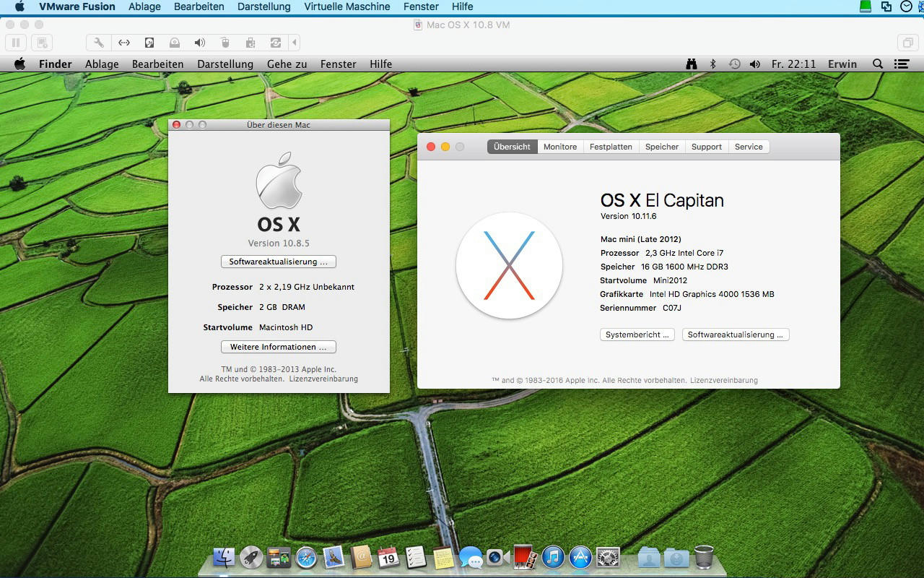Open System Preferences gear in dock
The width and height of the screenshot is (924, 578).
(x=608, y=557)
